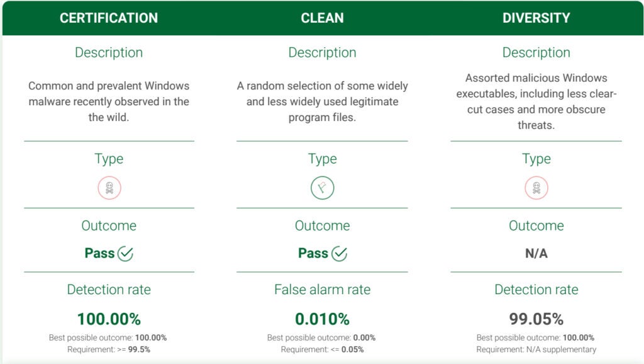Screen dimensions: 644x364
Task: Click the 99.05% detection rate value
Action: pyautogui.click(x=536, y=319)
